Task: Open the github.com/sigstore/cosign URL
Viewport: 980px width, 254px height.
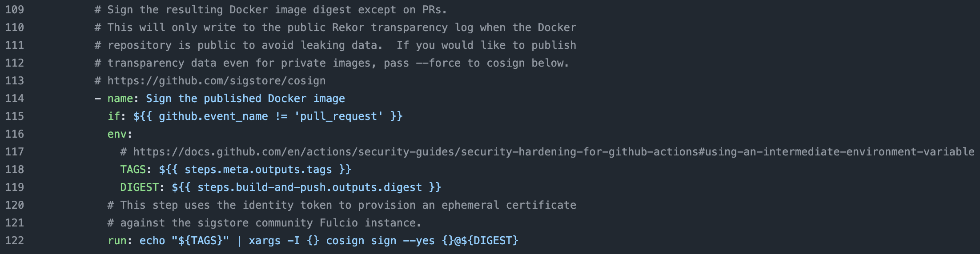Action: click(x=217, y=81)
